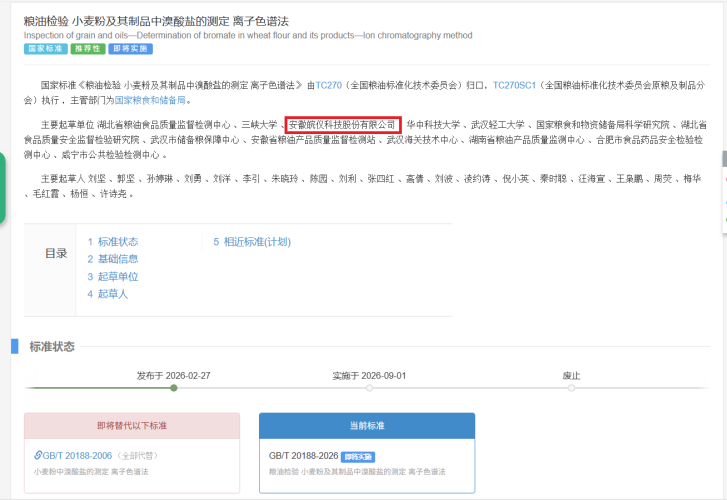Click the 小麦粉中溴酸盐的测定 离子色谱法 description
Viewport: 727px width, 500px height.
pyautogui.click(x=91, y=472)
